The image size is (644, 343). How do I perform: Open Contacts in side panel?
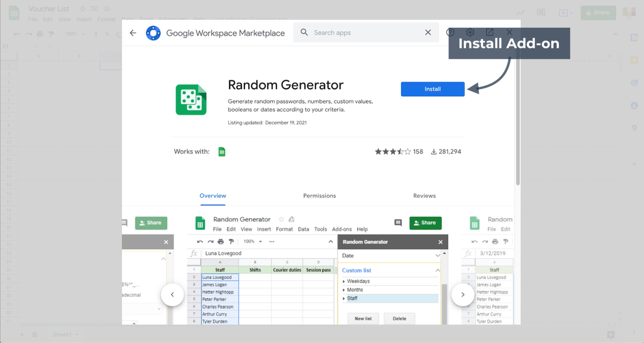pyautogui.click(x=634, y=106)
